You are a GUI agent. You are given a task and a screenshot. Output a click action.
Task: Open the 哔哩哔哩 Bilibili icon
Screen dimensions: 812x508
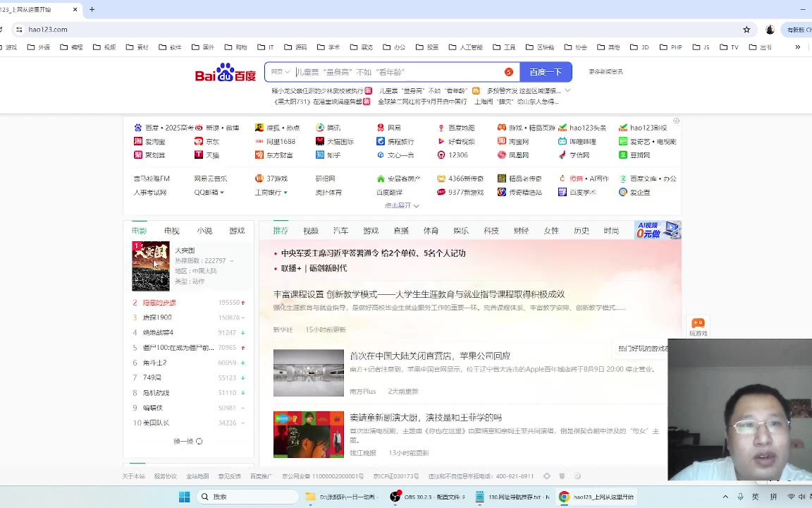(562, 141)
